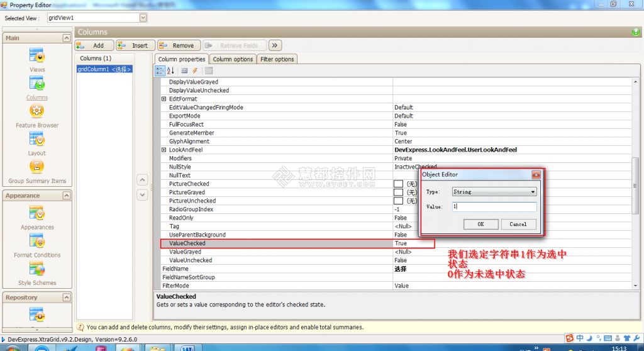Move selected column down
The image size is (644, 351).
(142, 194)
